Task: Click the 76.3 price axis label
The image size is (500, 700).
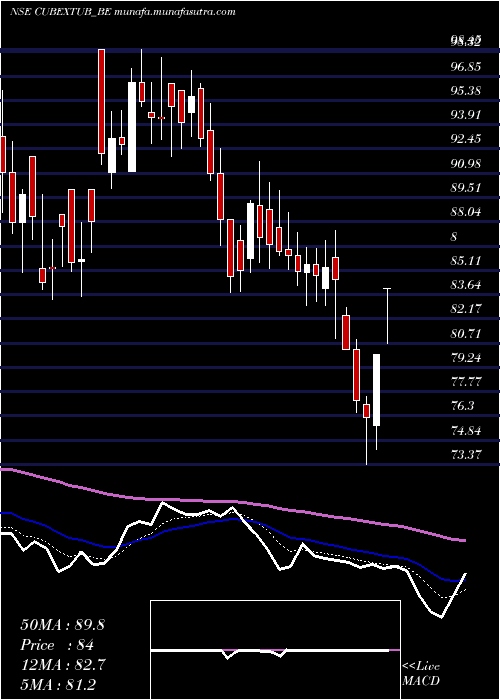Action: tap(463, 406)
